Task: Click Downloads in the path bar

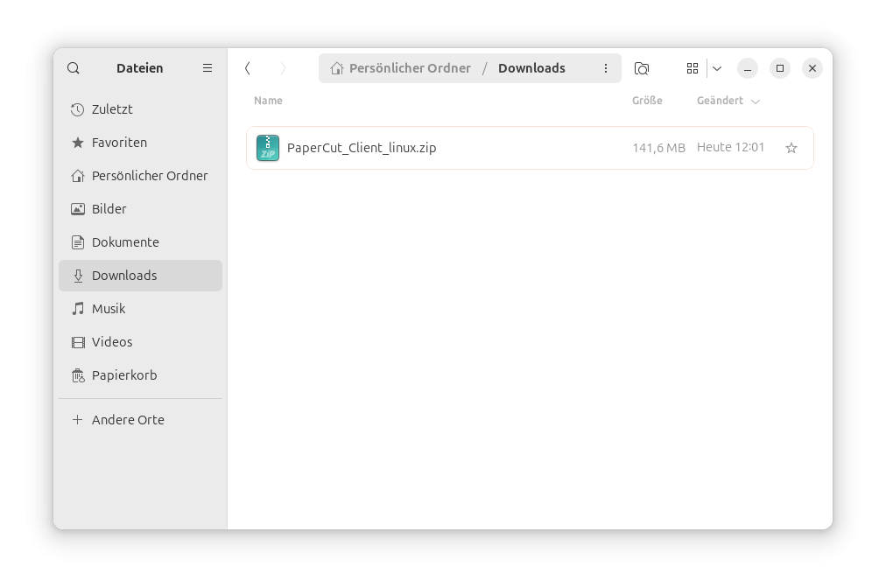Action: coord(531,68)
